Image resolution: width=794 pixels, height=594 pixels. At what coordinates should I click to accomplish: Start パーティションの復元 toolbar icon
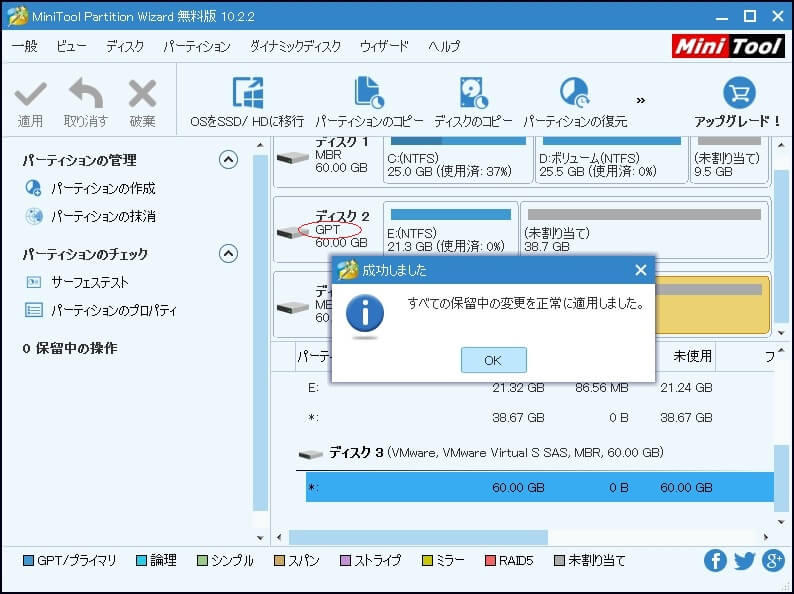coord(575,94)
